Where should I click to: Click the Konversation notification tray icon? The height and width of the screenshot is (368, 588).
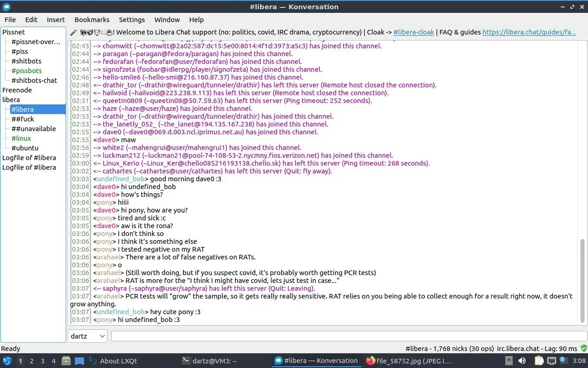pos(563,361)
